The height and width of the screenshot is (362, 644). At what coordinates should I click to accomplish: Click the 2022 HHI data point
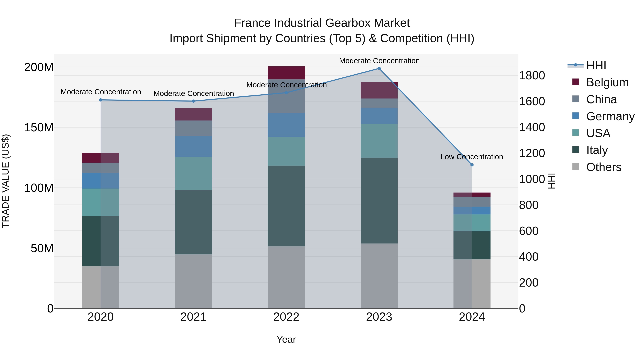point(286,93)
